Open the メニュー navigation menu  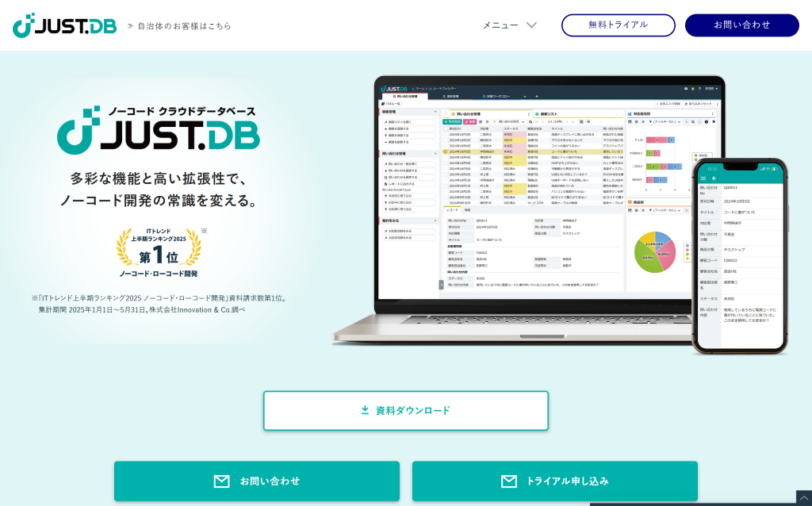(500, 25)
